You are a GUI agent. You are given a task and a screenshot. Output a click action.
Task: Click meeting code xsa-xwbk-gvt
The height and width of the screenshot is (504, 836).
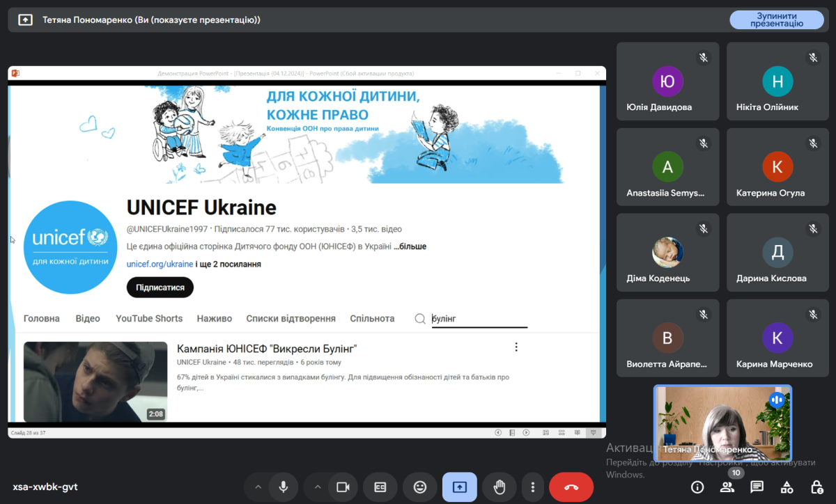click(x=45, y=487)
